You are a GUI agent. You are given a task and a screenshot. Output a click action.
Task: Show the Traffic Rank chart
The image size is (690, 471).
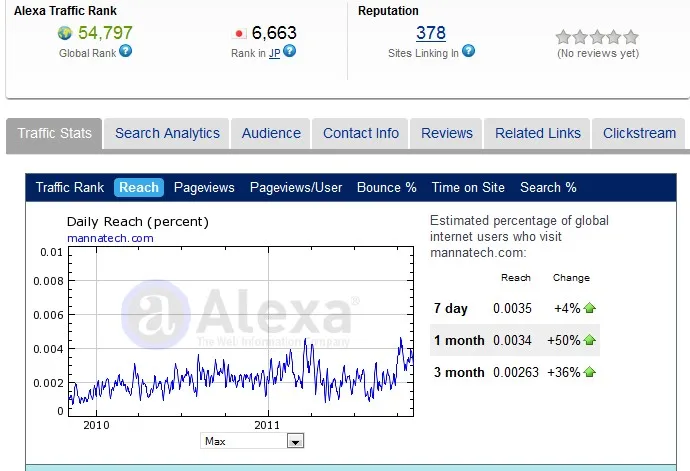coord(70,188)
